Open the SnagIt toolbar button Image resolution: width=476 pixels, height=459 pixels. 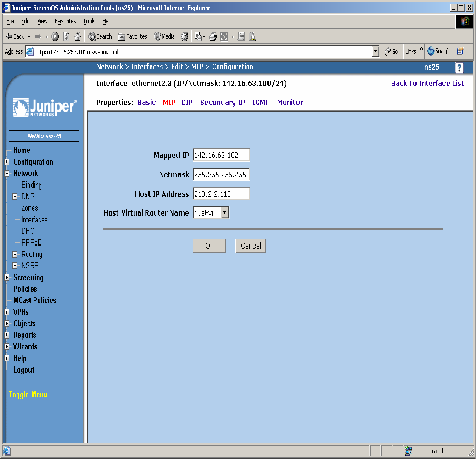pos(439,51)
